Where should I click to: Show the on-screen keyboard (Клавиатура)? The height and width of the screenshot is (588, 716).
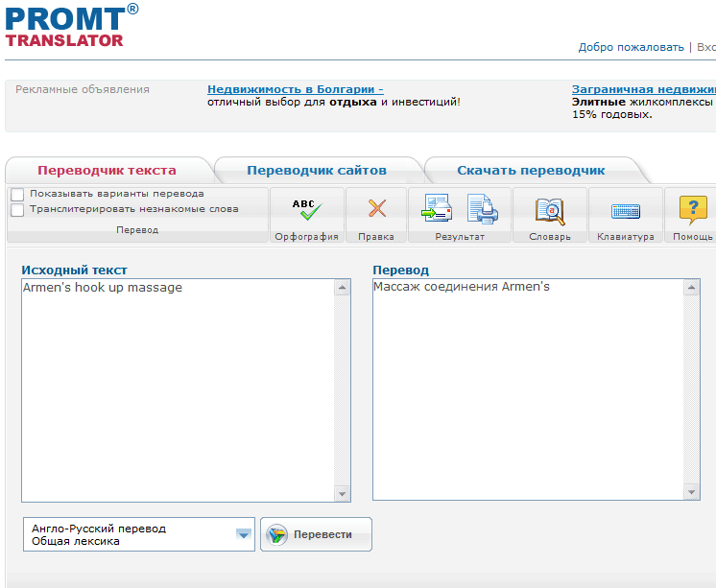point(625,210)
